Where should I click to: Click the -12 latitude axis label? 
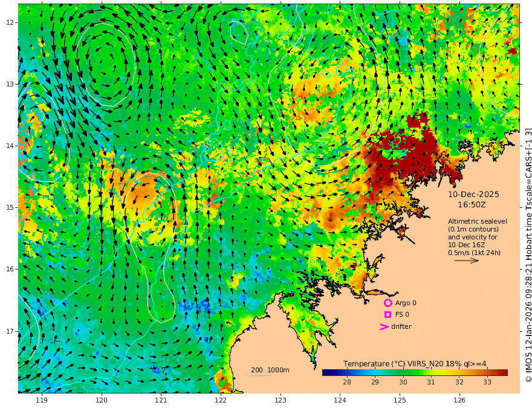tap(9, 22)
